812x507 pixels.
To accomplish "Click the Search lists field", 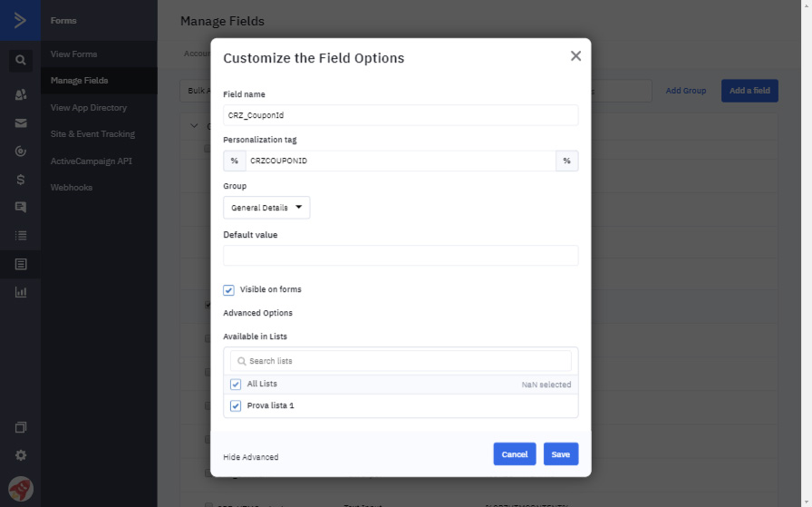I will tap(401, 361).
